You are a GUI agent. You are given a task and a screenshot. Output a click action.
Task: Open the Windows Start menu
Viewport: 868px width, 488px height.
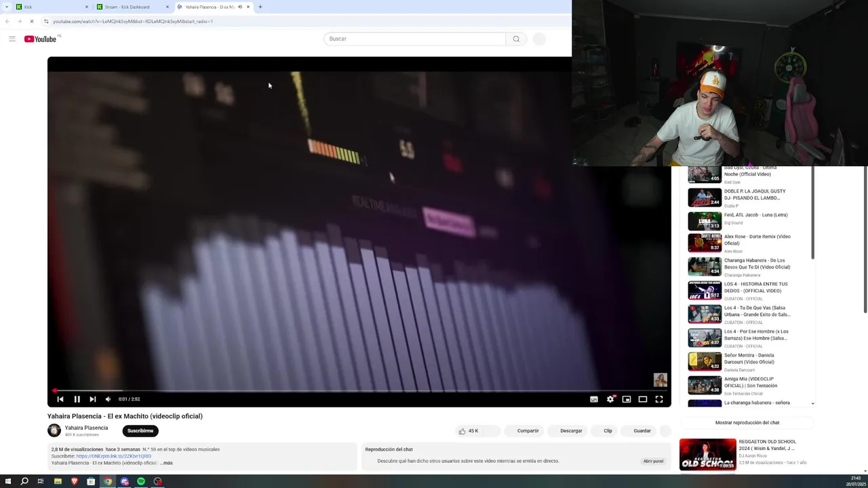coord(7,481)
